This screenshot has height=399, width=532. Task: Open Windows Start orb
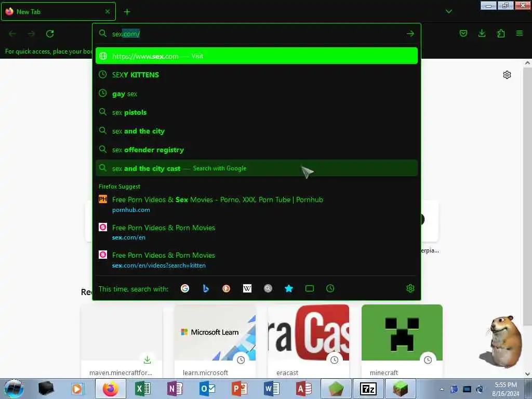pyautogui.click(x=14, y=389)
